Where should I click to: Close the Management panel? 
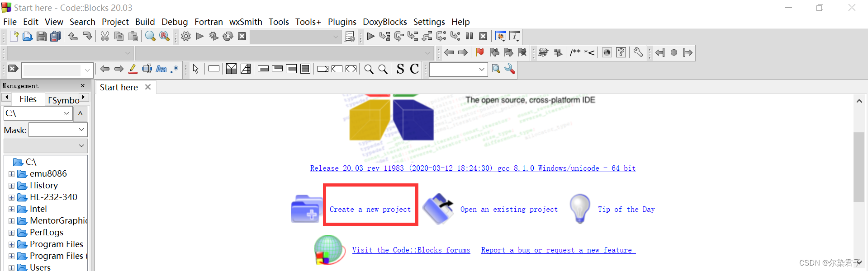coord(83,86)
